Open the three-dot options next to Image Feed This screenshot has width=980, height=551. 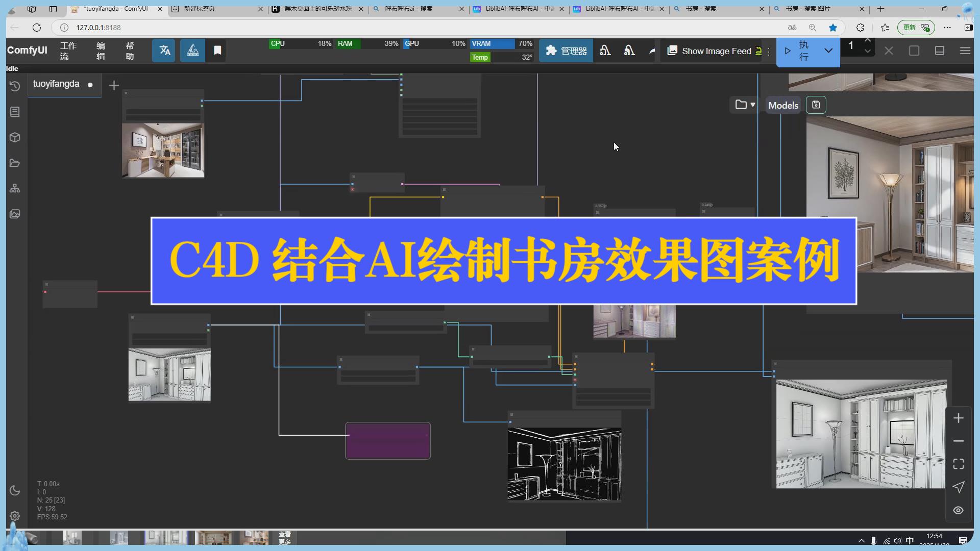pos(769,51)
